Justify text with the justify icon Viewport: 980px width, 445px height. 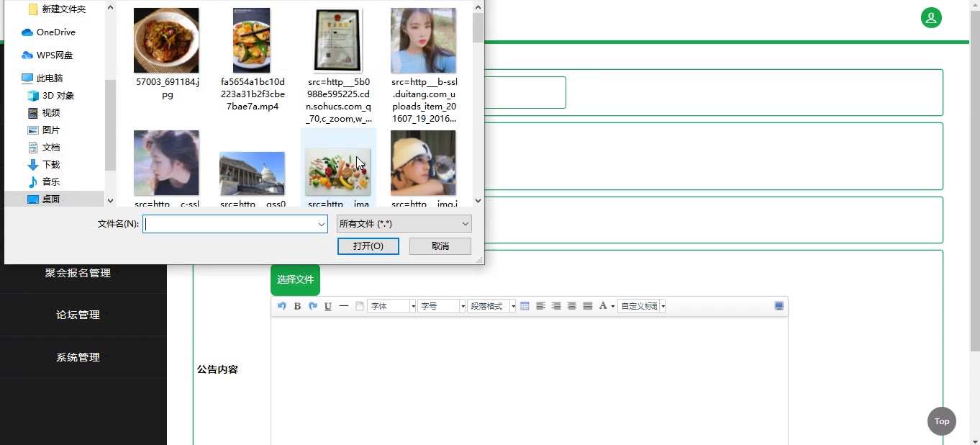588,306
